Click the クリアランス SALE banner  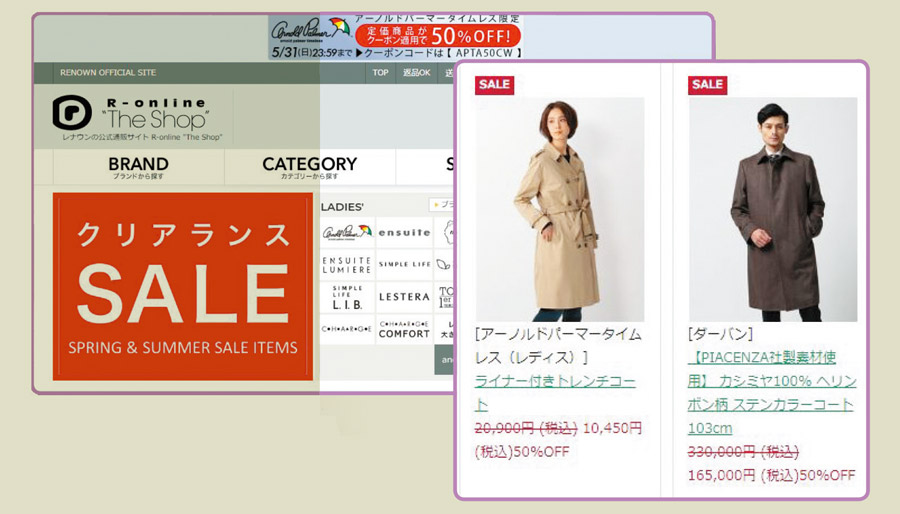tap(183, 286)
